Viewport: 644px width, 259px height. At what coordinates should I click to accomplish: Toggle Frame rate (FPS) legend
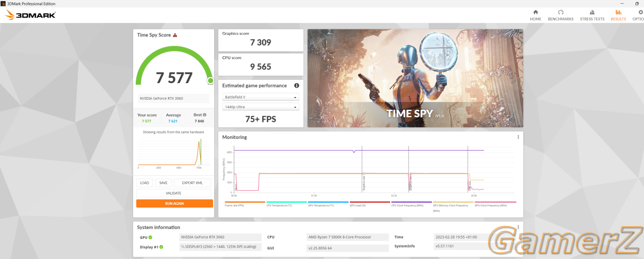pos(245,204)
